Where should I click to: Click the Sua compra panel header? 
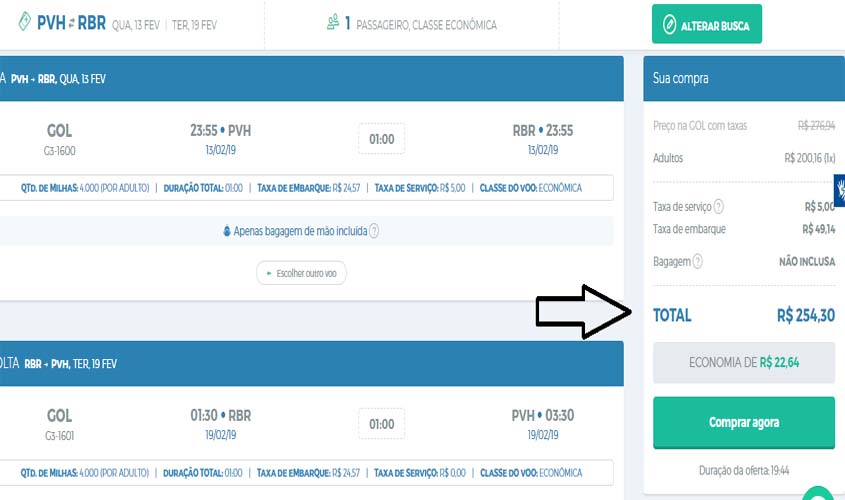(x=743, y=78)
